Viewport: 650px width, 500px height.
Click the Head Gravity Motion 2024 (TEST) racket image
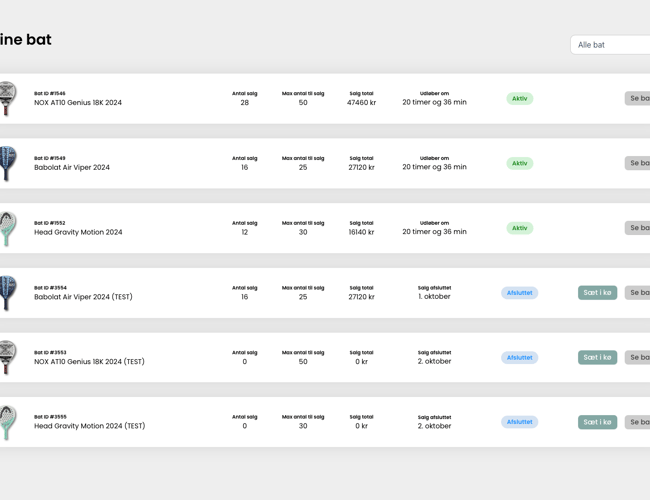(8, 422)
